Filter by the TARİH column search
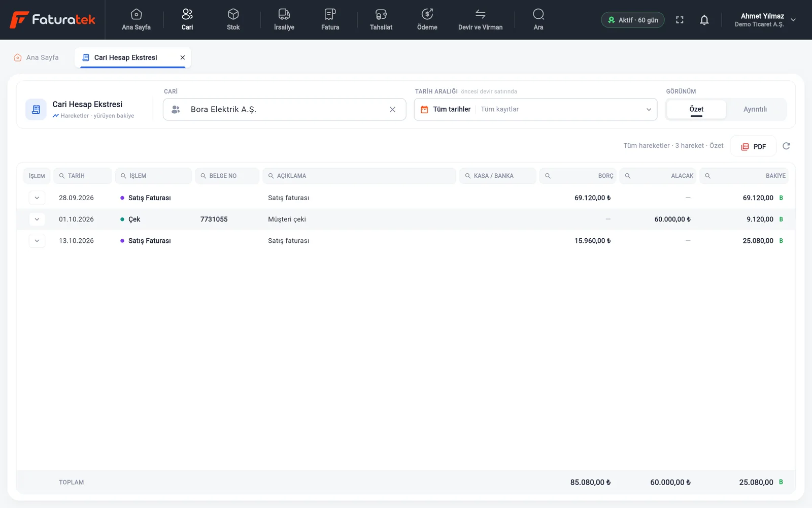Image resolution: width=812 pixels, height=508 pixels. pos(82,176)
